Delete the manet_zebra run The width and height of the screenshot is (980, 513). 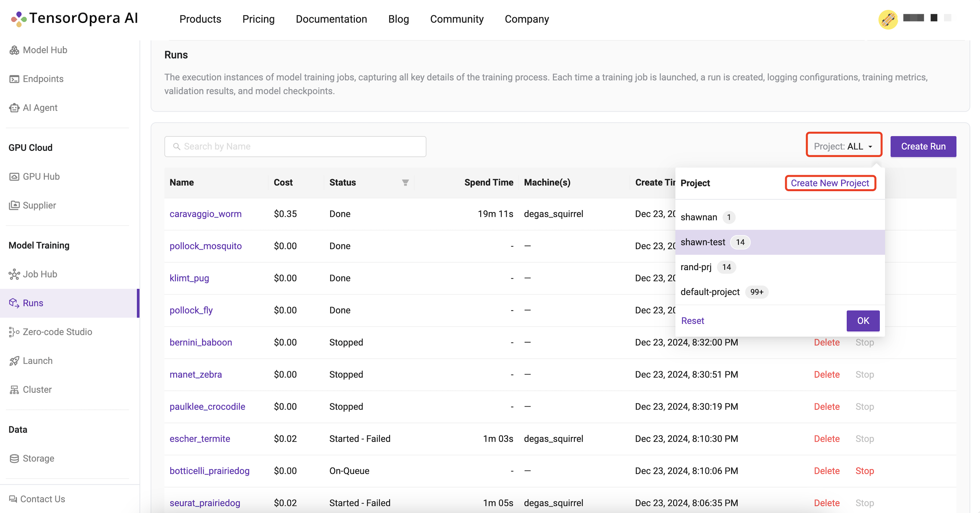pos(826,375)
